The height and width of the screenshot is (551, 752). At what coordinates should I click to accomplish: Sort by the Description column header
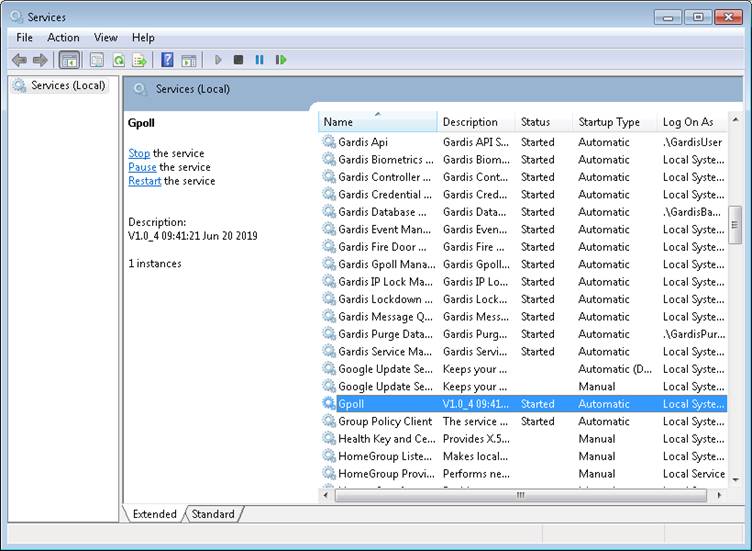tap(476, 122)
